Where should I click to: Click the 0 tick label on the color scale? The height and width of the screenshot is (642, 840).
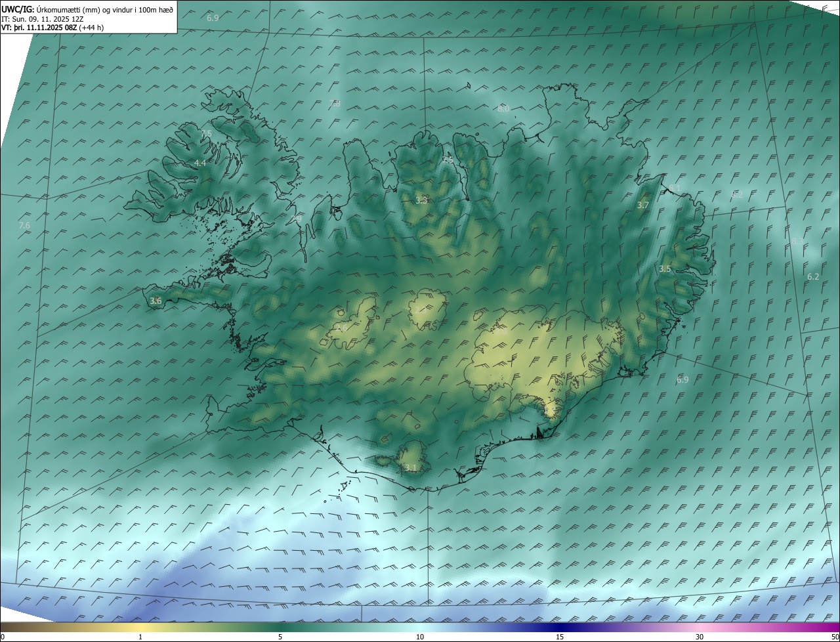click(x=3, y=637)
